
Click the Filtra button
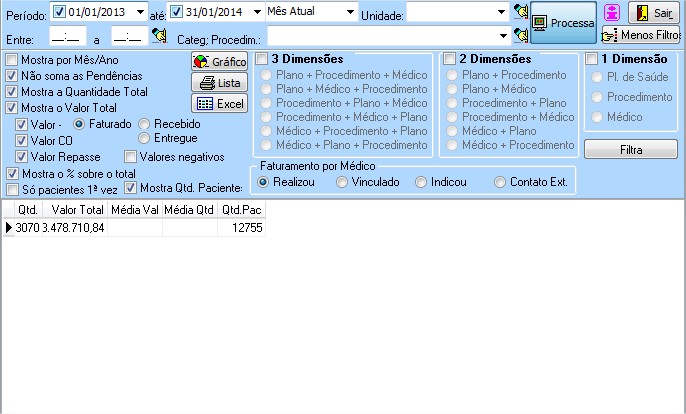tap(630, 150)
